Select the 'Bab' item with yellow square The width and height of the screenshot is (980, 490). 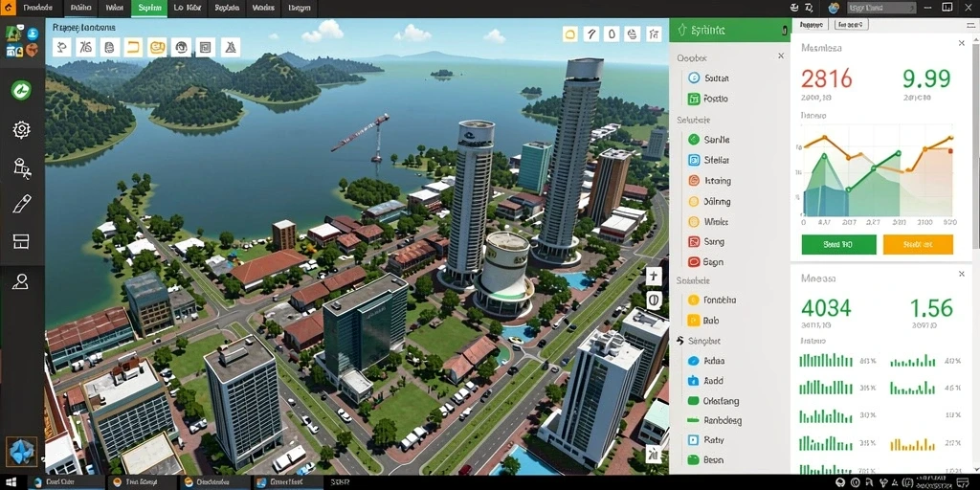(x=703, y=321)
